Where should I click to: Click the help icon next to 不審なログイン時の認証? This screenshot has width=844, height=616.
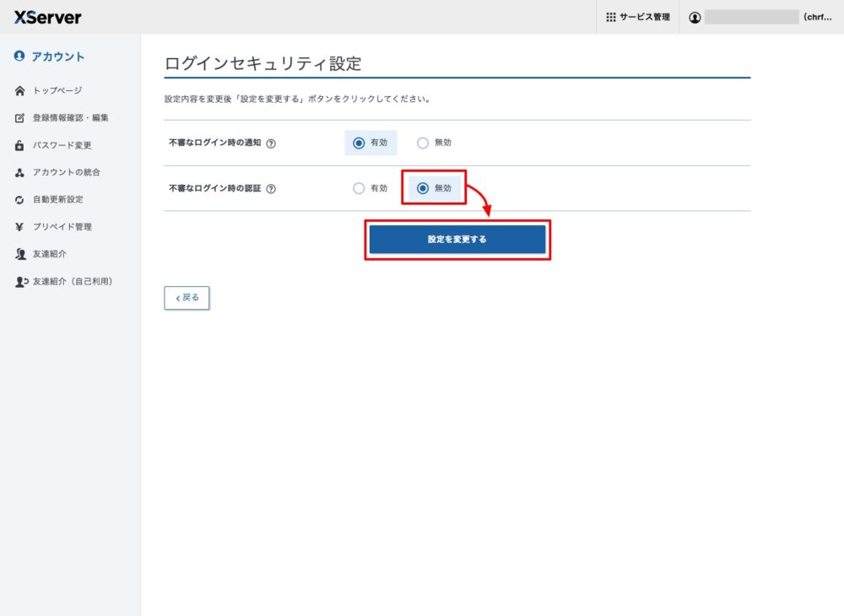[271, 189]
